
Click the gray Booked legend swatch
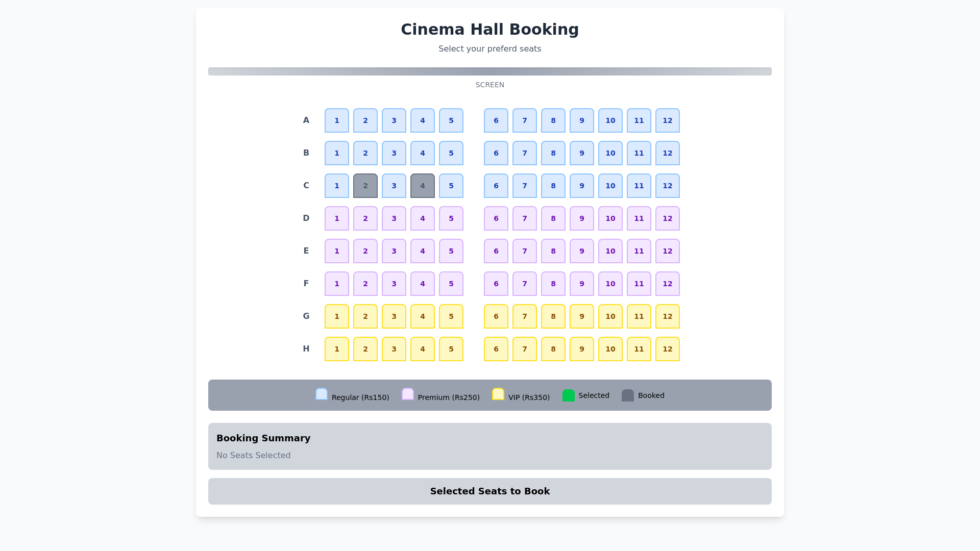[x=628, y=395]
